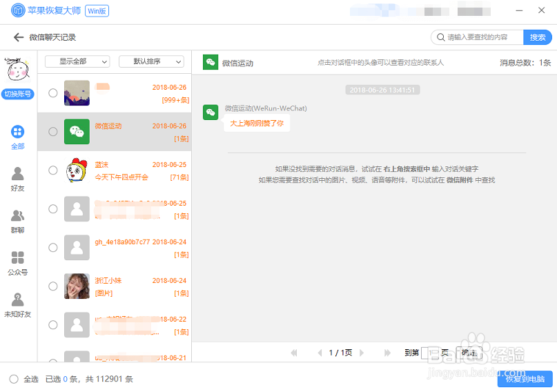Click the [图片] message preview
This screenshot has width=557, height=392.
pos(104,293)
